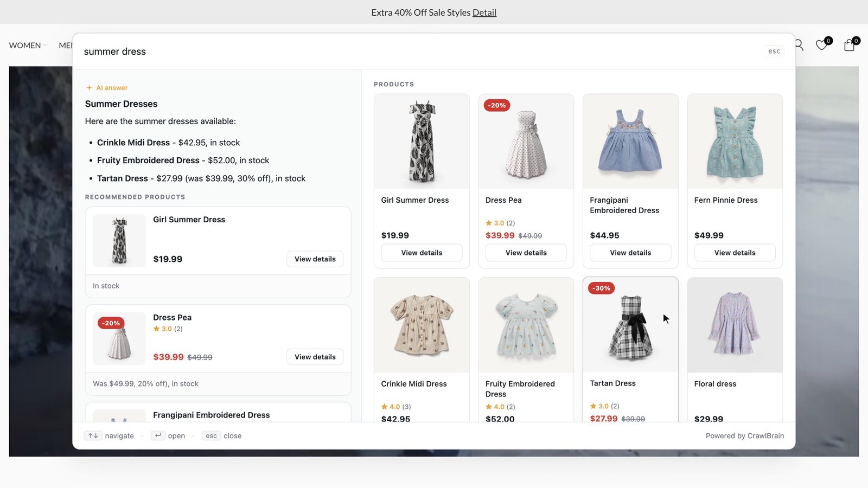
Task: Open the Fruity Embroidered Dress product image
Action: 526,325
